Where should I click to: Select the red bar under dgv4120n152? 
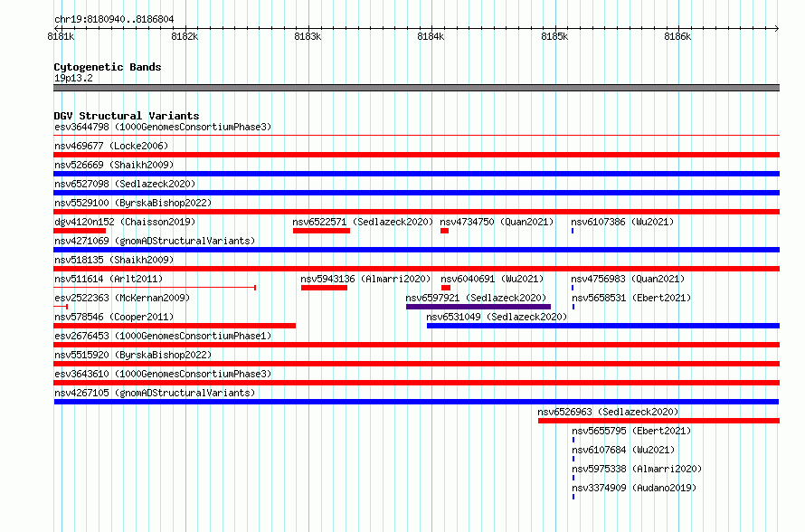(x=80, y=231)
